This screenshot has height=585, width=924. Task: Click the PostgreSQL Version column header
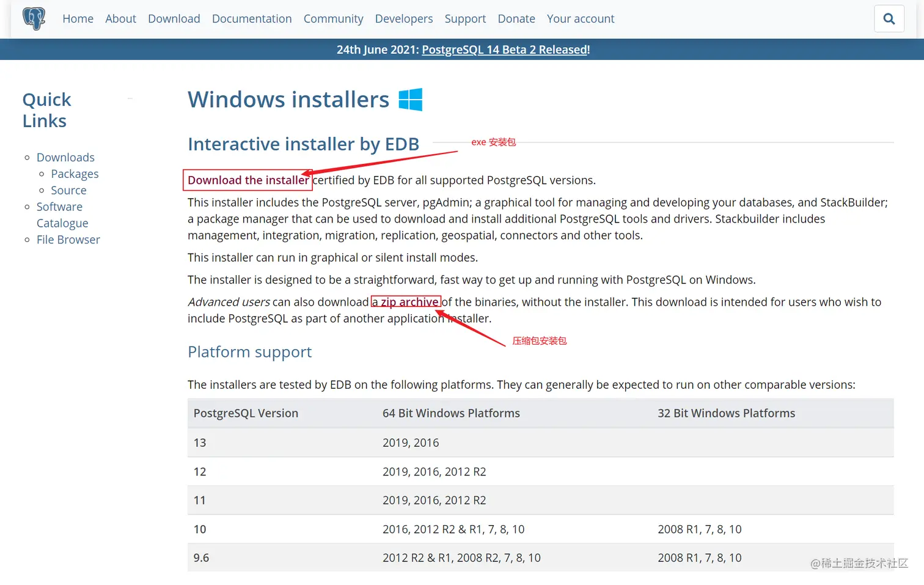[x=246, y=413]
